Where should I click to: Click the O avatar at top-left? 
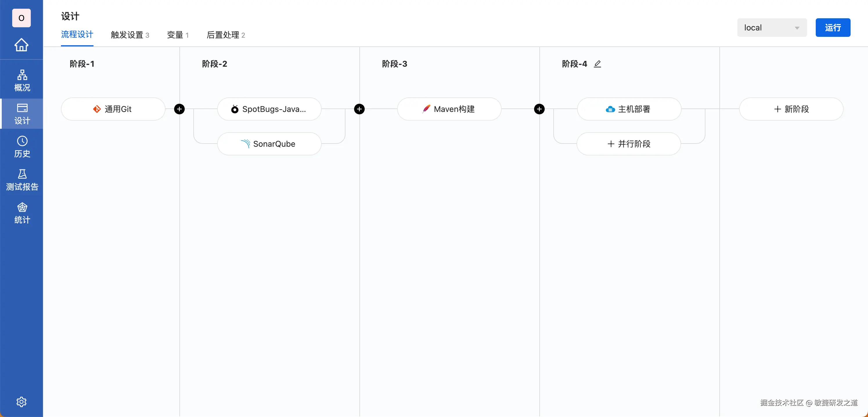(21, 18)
